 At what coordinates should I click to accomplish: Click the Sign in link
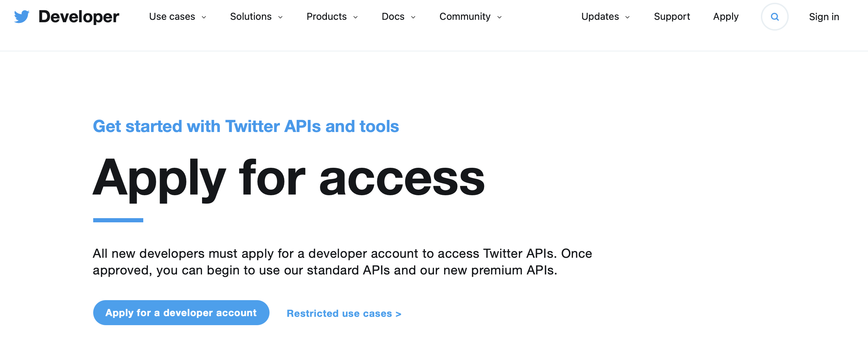pos(824,17)
